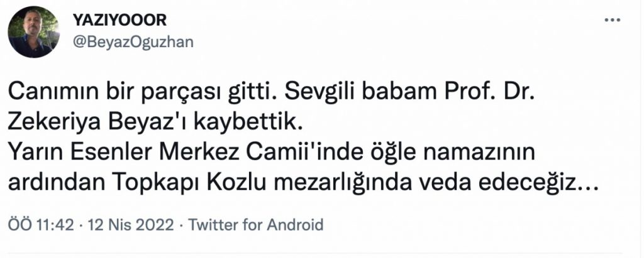
Task: Open the YAZIYOOOR display name profile link
Action: pyautogui.click(x=119, y=19)
